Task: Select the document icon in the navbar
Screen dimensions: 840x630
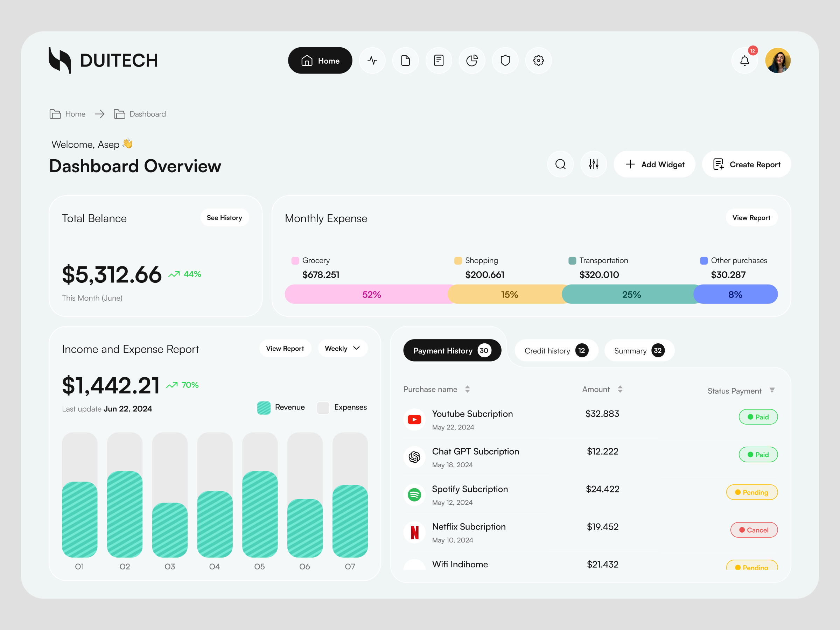Action: [x=406, y=61]
